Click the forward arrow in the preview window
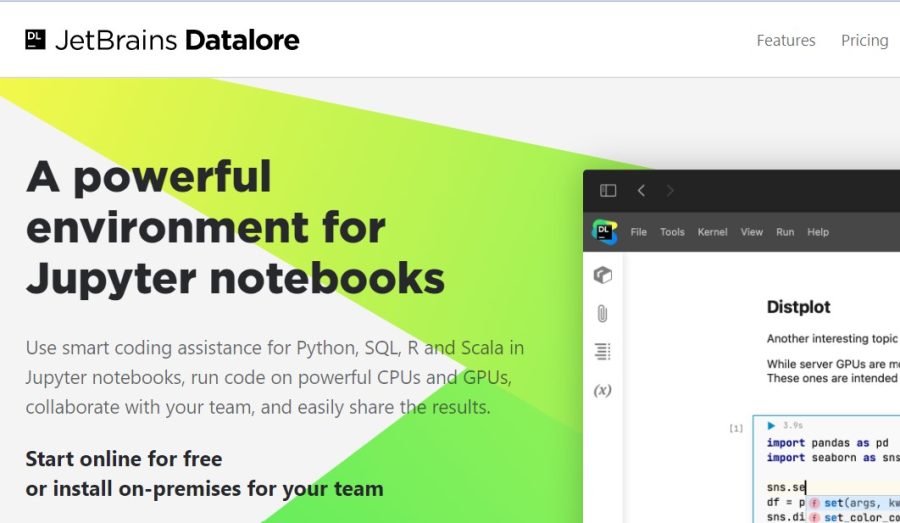Screen dimensions: 900x523 pos(670,191)
